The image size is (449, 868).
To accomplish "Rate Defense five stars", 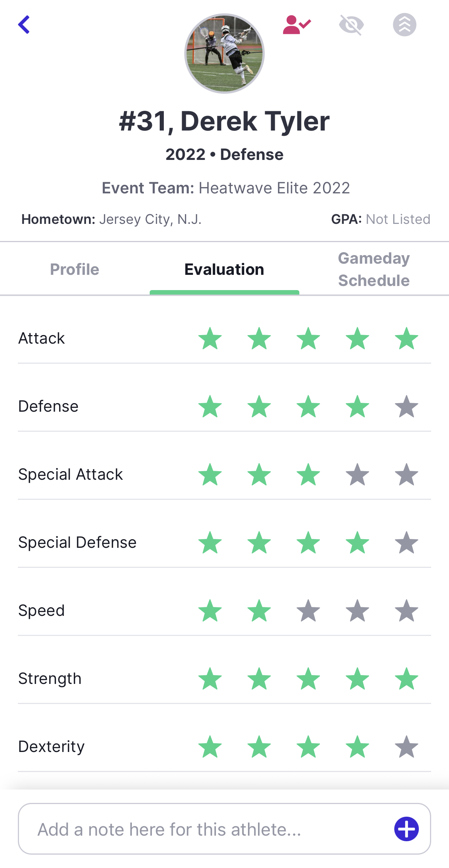I will [407, 406].
